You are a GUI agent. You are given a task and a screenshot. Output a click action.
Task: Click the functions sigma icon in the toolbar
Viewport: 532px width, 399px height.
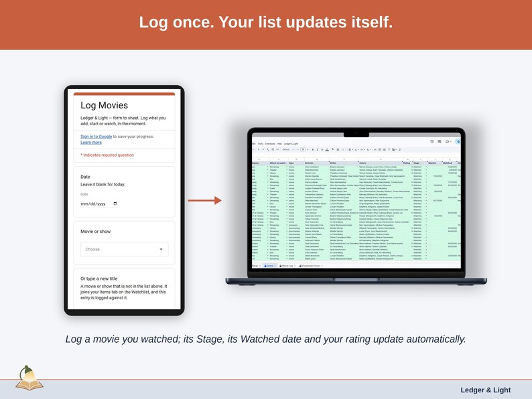(400, 149)
